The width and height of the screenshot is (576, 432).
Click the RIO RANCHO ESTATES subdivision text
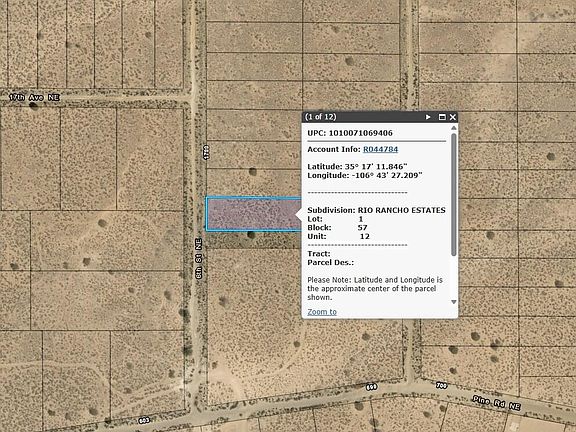402,210
